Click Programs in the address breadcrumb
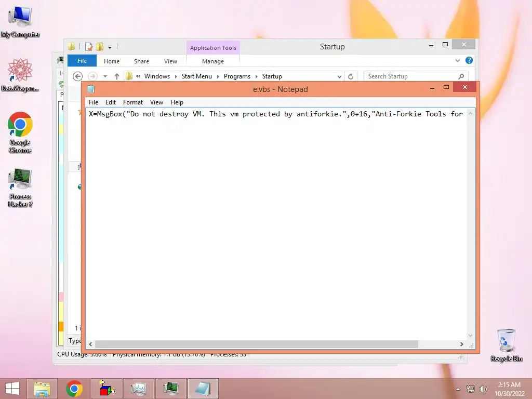The height and width of the screenshot is (399, 532). (237, 76)
